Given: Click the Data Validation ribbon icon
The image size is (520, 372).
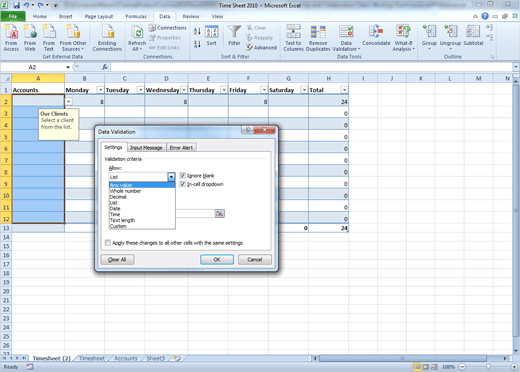Looking at the screenshot, I should pos(346,38).
